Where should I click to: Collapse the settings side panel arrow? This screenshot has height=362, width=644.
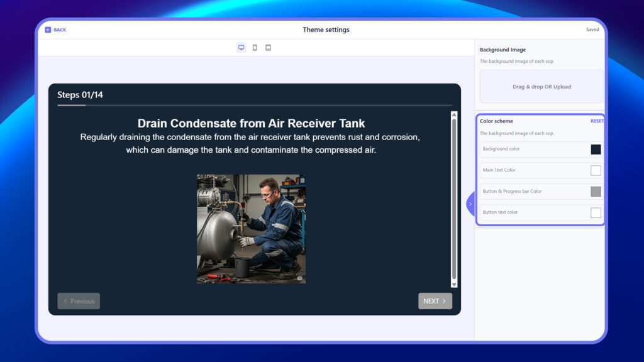pyautogui.click(x=470, y=204)
